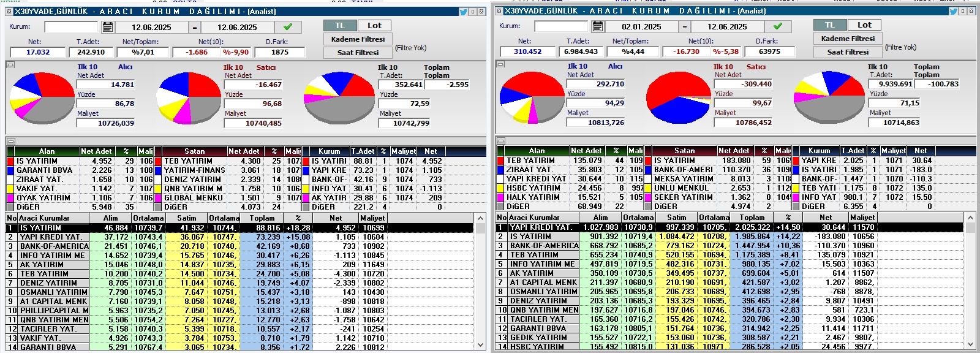The height and width of the screenshot is (353, 980).
Task: Click magenta swatch next to SEKER YATIRIM
Action: [648, 197]
